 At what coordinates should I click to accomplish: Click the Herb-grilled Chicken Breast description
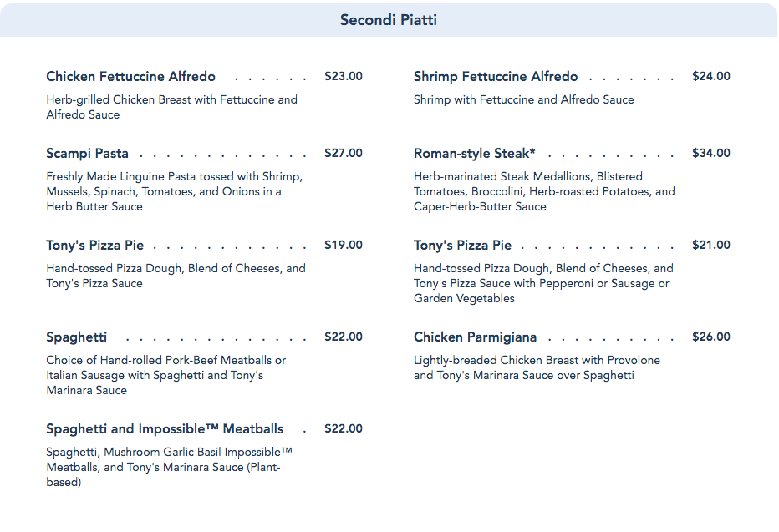tap(171, 107)
